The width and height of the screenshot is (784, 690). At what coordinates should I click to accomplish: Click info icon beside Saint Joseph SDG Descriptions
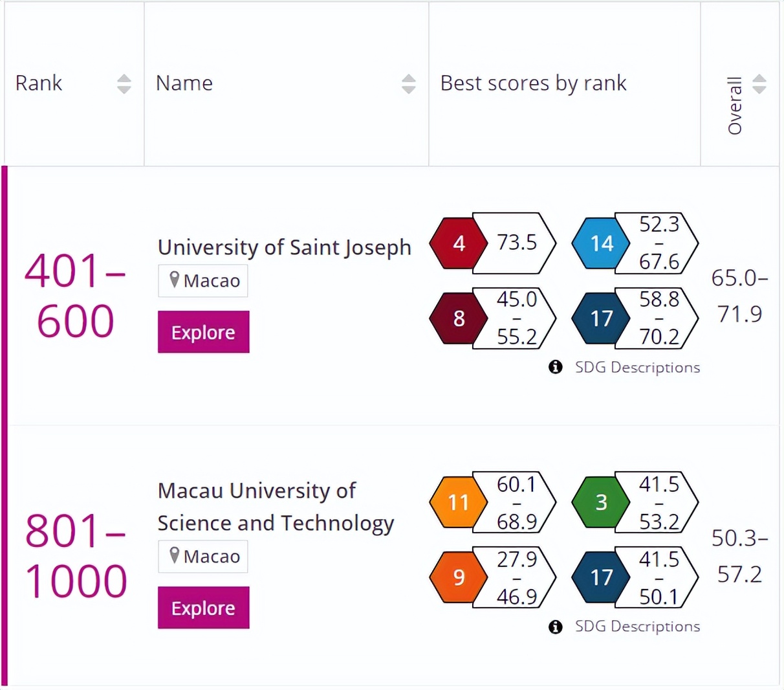[555, 367]
